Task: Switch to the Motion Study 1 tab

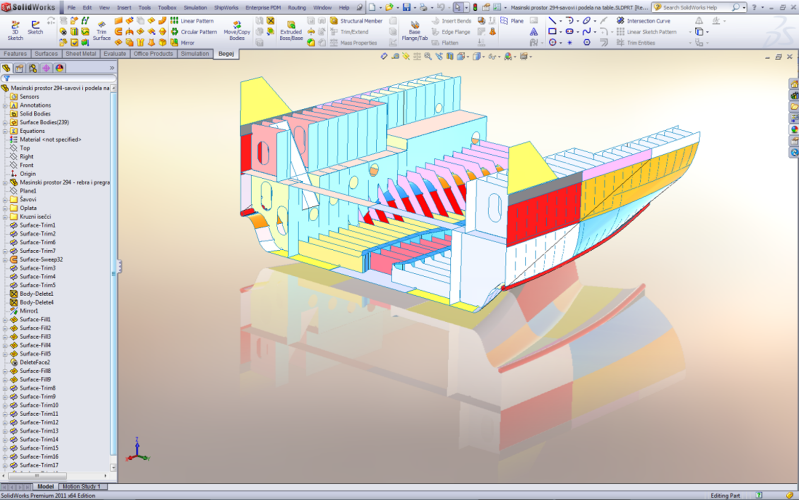Action: click(83, 486)
